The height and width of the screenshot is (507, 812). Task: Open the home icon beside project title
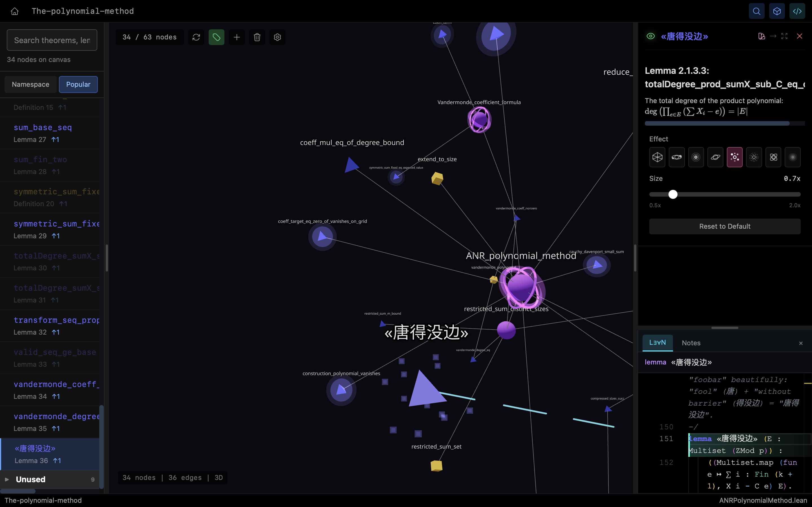14,11
